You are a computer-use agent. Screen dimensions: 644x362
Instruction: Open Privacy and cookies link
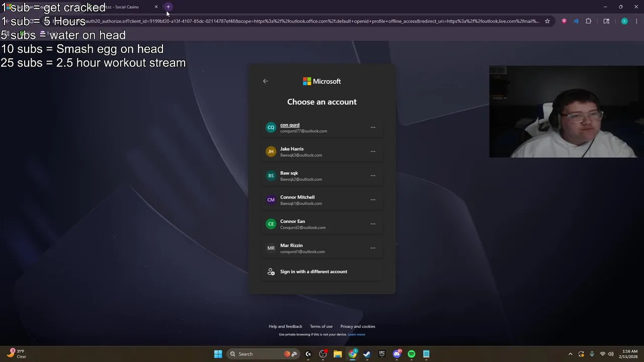pyautogui.click(x=358, y=326)
